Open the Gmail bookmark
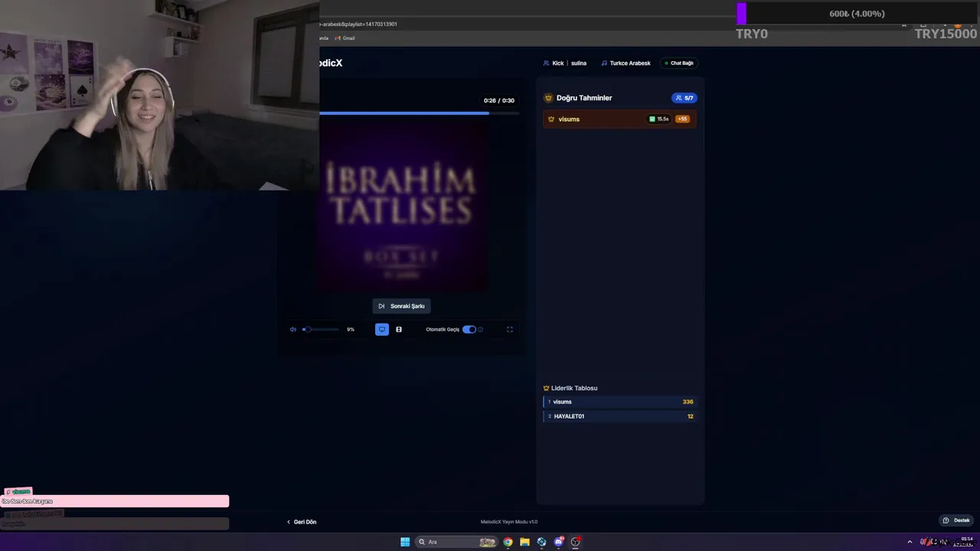The image size is (980, 551). [345, 38]
